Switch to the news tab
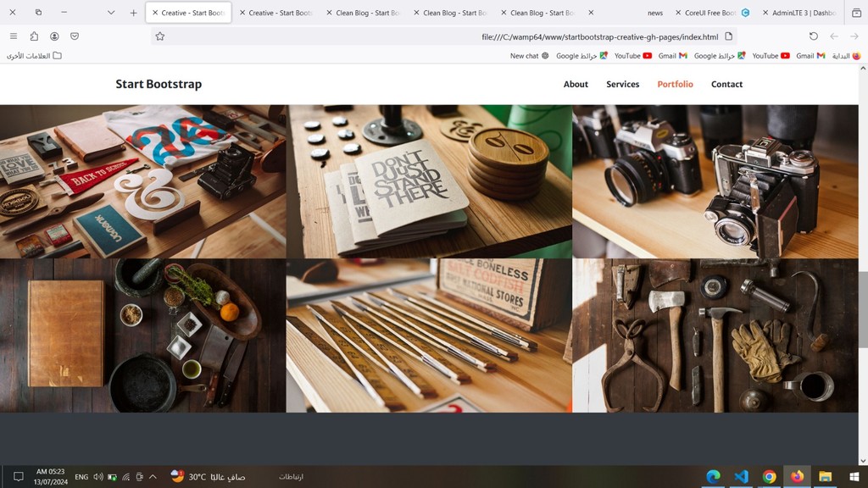 pos(628,13)
